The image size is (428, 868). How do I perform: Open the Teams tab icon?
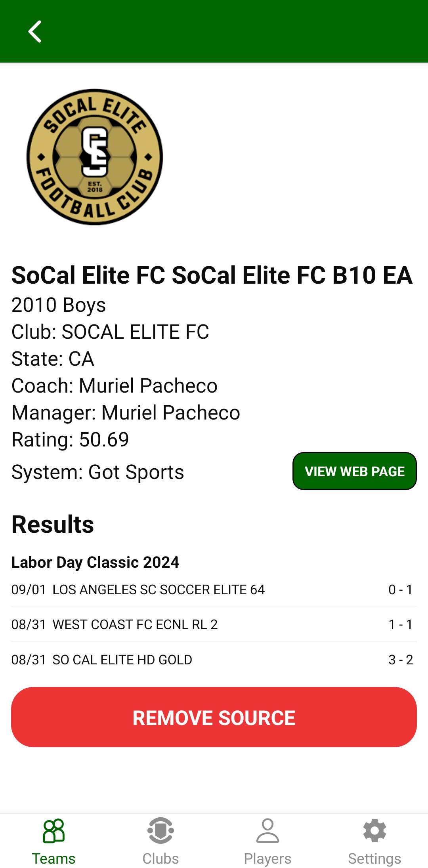[x=53, y=830]
